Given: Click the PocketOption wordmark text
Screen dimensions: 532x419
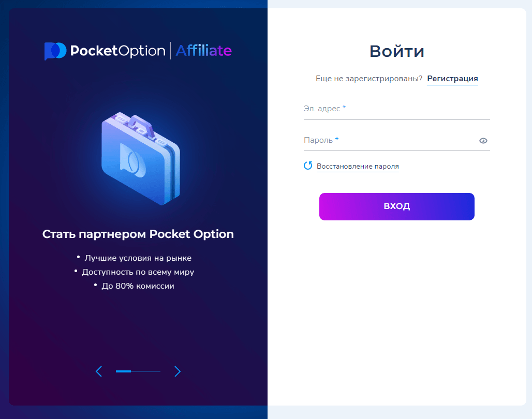Looking at the screenshot, I should [x=117, y=51].
